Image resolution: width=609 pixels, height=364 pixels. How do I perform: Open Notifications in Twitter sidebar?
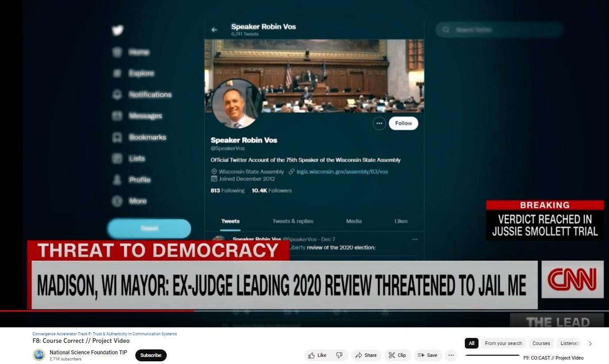[x=142, y=95]
